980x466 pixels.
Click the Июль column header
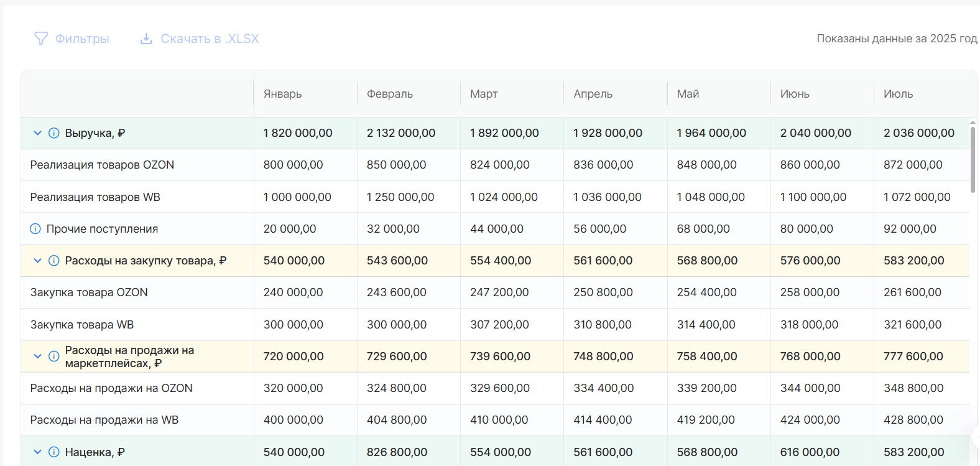coord(898,94)
